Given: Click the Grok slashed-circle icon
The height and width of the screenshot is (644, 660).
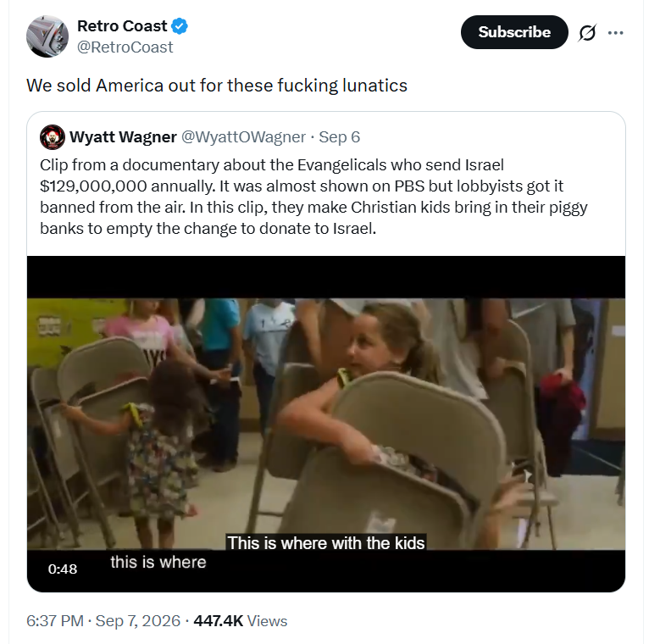Looking at the screenshot, I should [x=587, y=33].
